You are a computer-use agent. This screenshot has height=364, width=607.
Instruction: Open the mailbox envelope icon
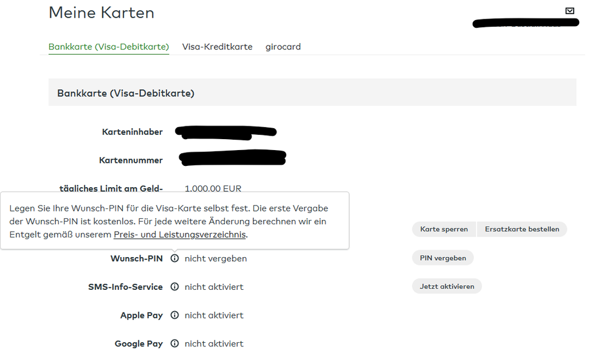click(569, 10)
